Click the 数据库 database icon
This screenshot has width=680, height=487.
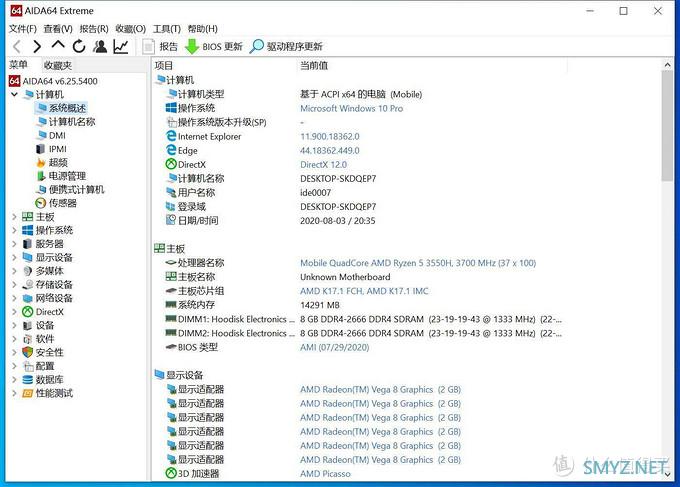(x=27, y=379)
